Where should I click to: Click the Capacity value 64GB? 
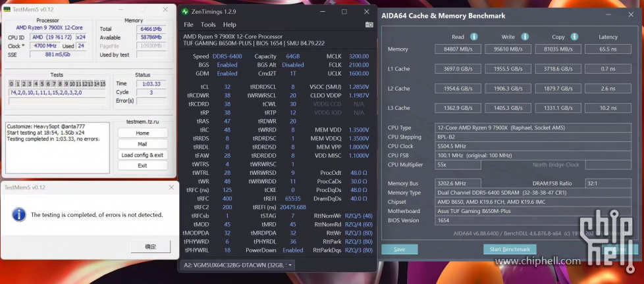point(293,56)
